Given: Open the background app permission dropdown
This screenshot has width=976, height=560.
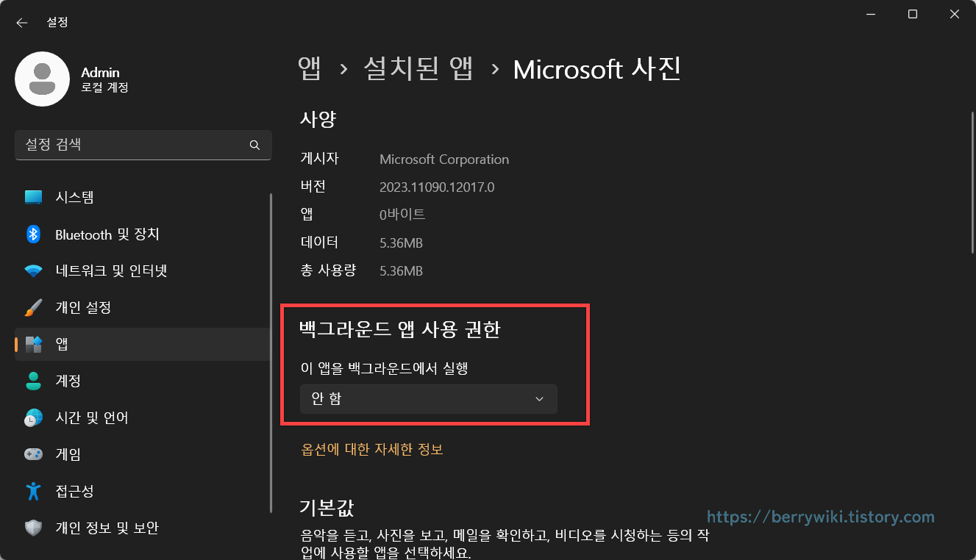Looking at the screenshot, I should click(x=429, y=398).
